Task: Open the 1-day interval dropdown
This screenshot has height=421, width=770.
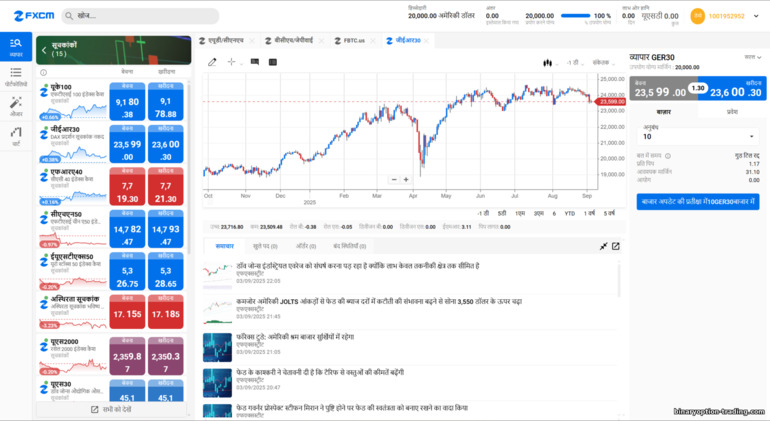Action: pyautogui.click(x=575, y=63)
